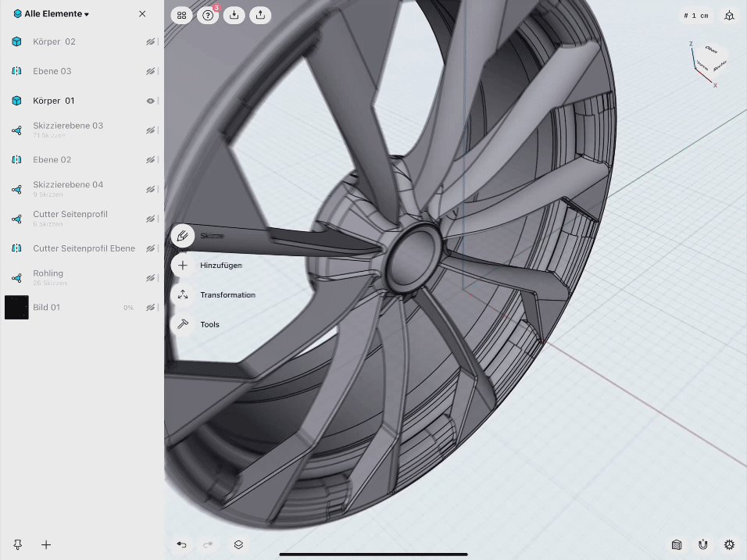This screenshot has width=747, height=560.
Task: Show the hidden Bild 01 image
Action: [x=151, y=308]
